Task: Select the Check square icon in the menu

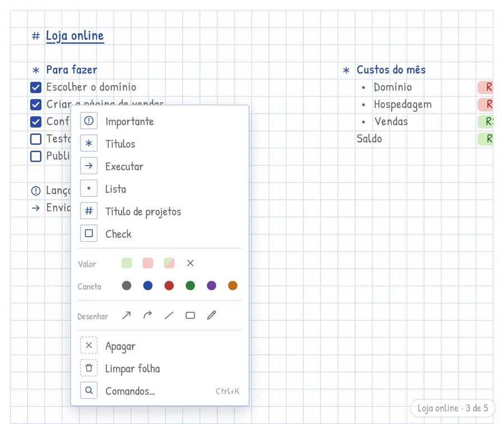Action: click(x=88, y=233)
